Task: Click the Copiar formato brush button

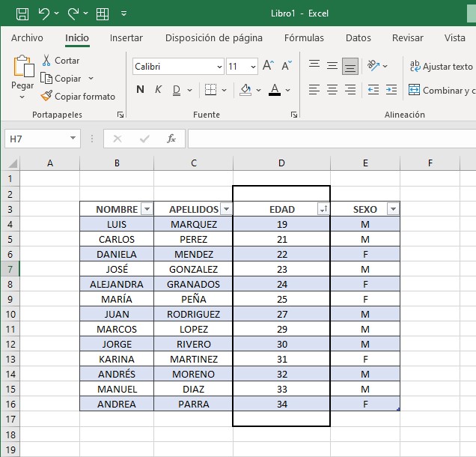Action: [78, 97]
